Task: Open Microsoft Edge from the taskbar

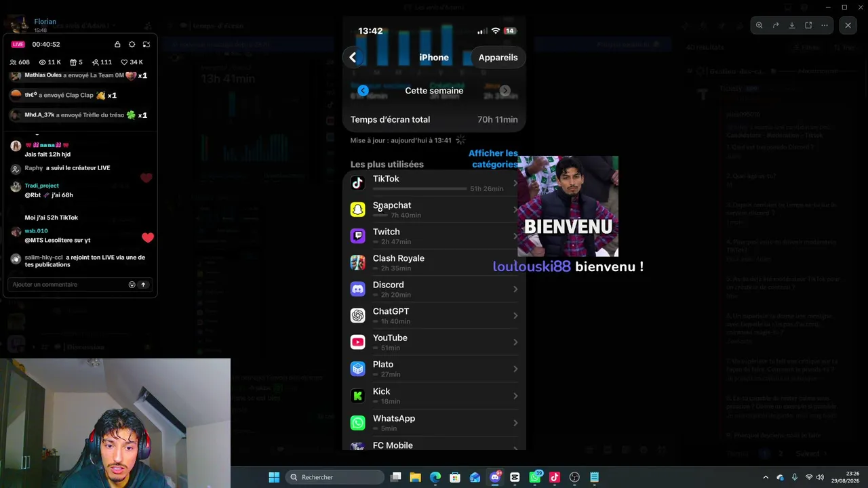Action: [x=435, y=477]
